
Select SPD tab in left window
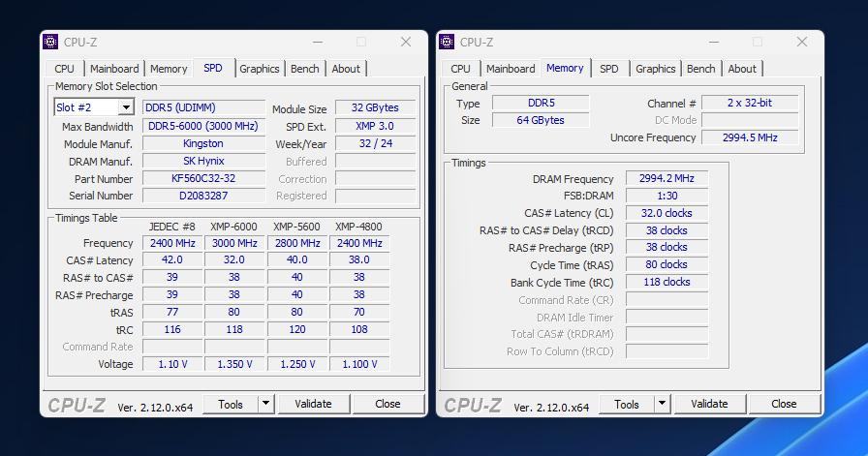tap(213, 68)
